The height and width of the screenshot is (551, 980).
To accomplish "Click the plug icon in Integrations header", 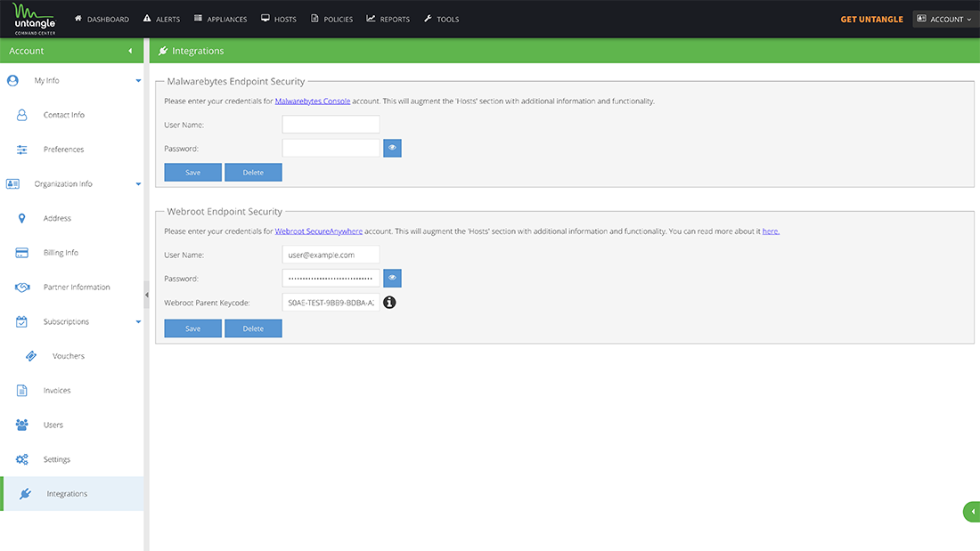I will tap(163, 51).
